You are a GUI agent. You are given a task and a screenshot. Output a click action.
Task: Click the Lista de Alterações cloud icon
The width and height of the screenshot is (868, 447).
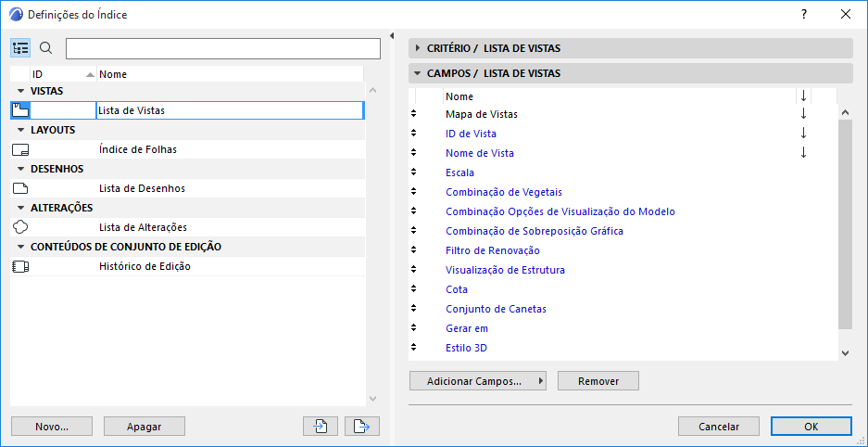[x=20, y=227]
